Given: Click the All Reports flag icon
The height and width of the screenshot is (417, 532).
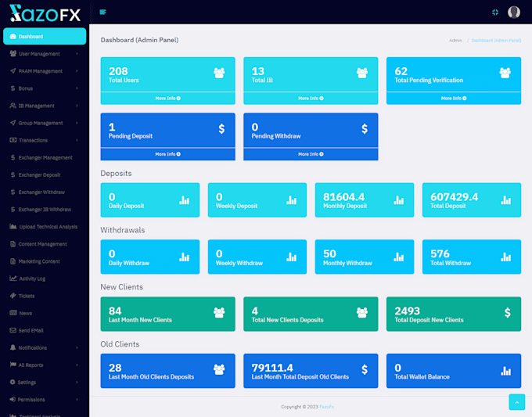Looking at the screenshot, I should click(x=13, y=365).
